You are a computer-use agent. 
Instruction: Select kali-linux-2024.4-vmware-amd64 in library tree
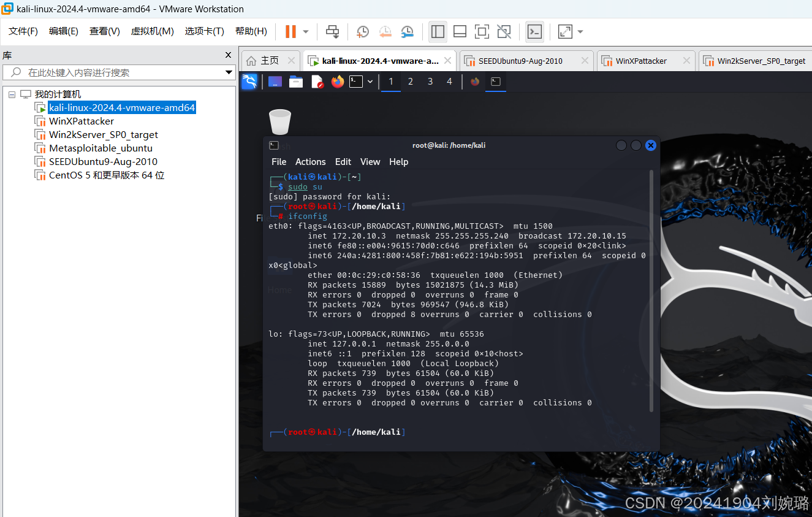122,108
